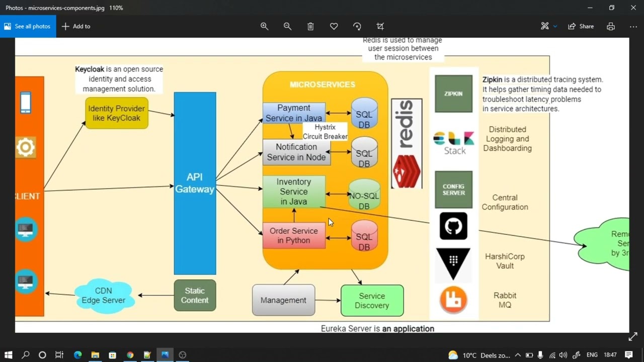Click the ELK Stack logo
Viewport: 644px width, 362px height.
[454, 143]
